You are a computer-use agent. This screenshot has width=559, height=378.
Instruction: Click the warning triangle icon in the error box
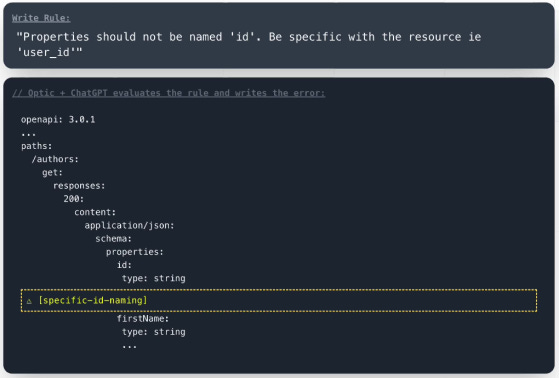(x=29, y=301)
